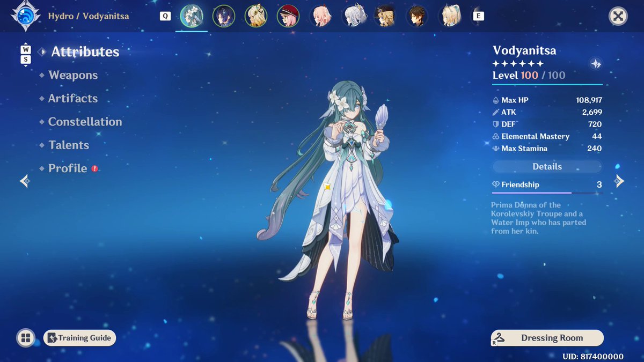Image resolution: width=644 pixels, height=362 pixels.
Task: Click the UID: 817400000 text
Action: (593, 356)
